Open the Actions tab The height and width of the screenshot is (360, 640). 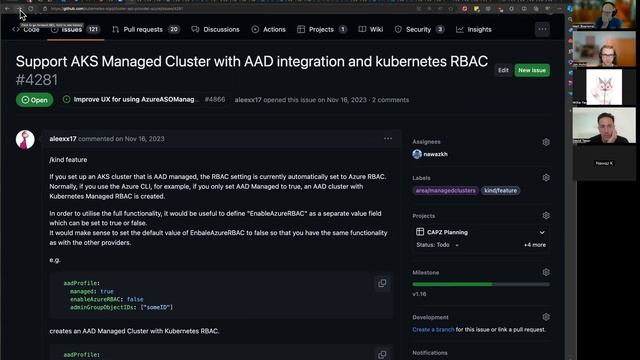coord(269,29)
